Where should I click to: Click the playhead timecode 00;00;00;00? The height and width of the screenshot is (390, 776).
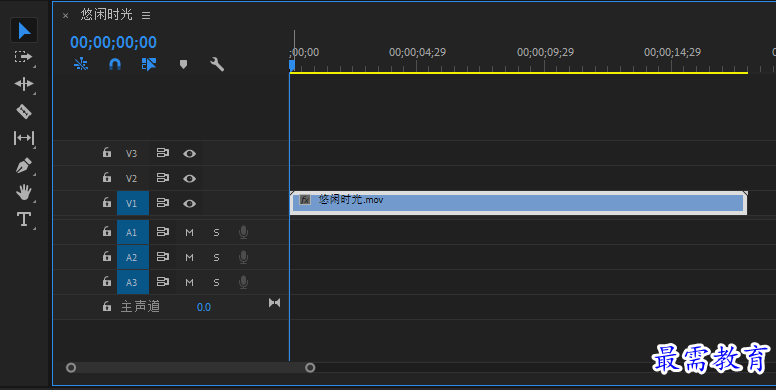(x=113, y=42)
